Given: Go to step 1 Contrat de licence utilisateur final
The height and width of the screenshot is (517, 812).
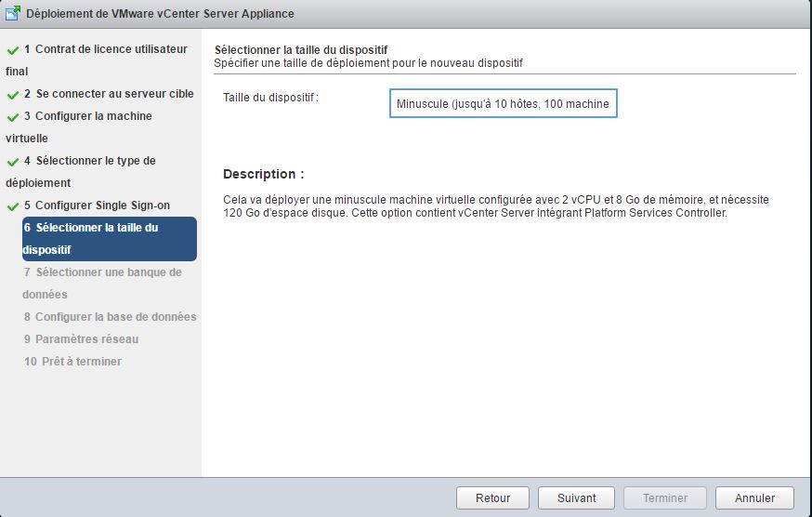Looking at the screenshot, I should click(97, 60).
